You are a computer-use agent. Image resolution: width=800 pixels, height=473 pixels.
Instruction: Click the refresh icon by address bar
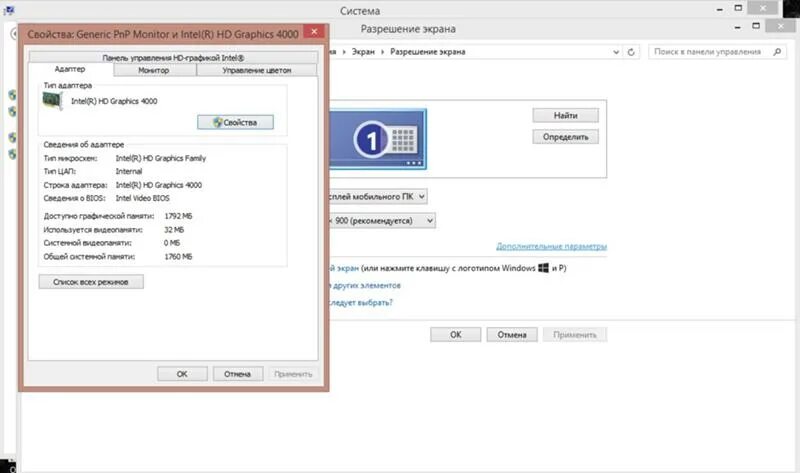click(x=631, y=52)
